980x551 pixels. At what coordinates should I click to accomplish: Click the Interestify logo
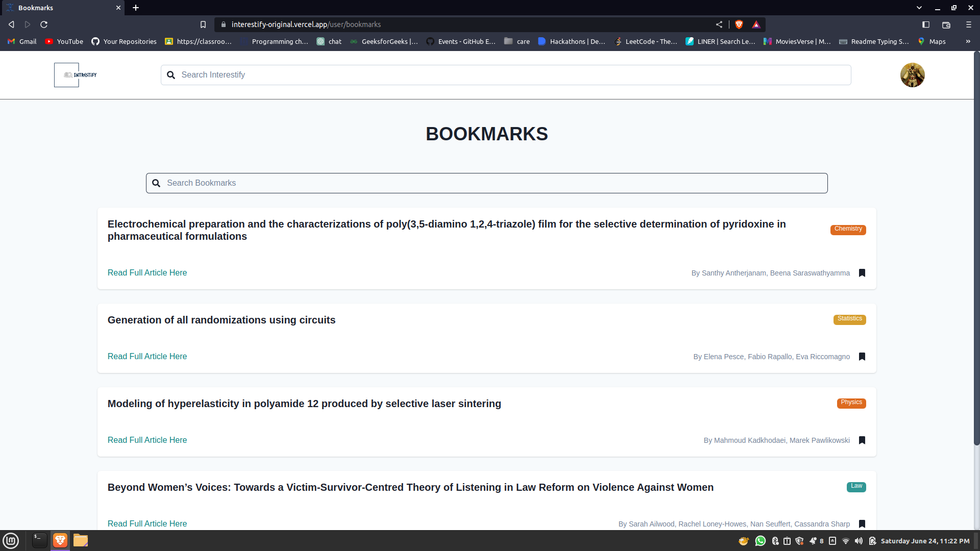click(x=76, y=75)
